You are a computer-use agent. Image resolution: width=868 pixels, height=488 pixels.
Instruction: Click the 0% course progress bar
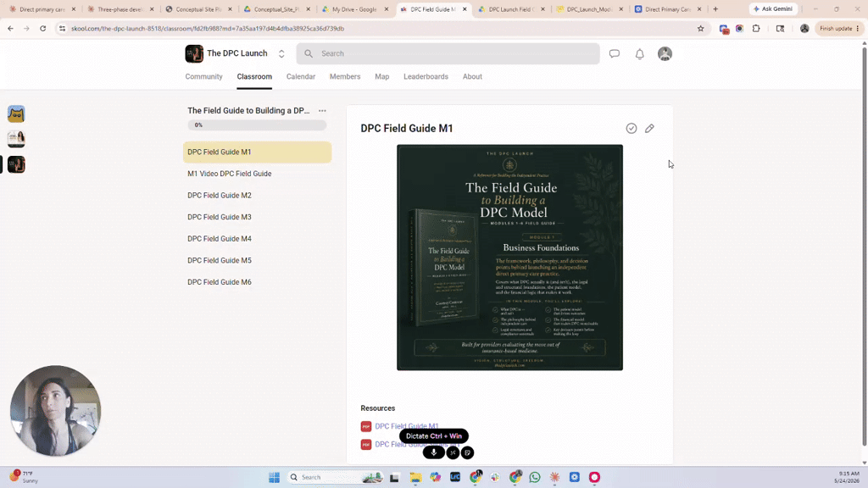click(257, 125)
